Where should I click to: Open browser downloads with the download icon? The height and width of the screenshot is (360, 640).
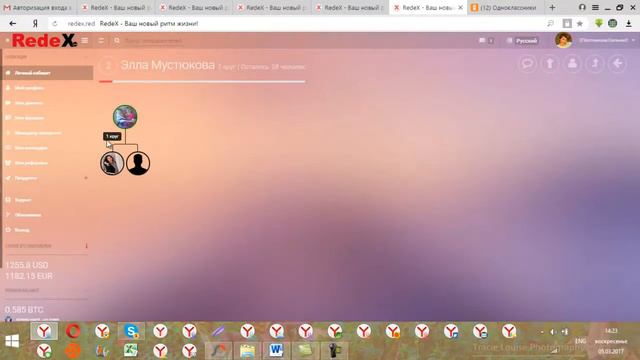click(629, 24)
